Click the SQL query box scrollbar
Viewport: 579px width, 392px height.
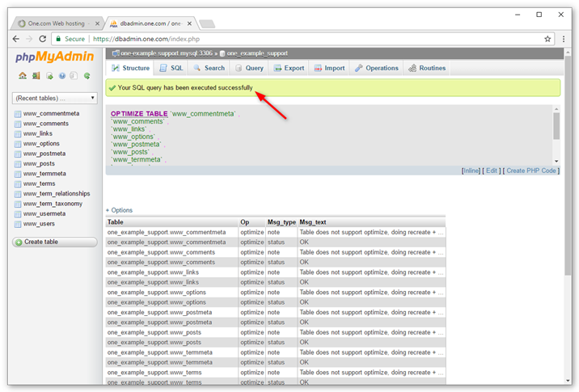[x=556, y=127]
